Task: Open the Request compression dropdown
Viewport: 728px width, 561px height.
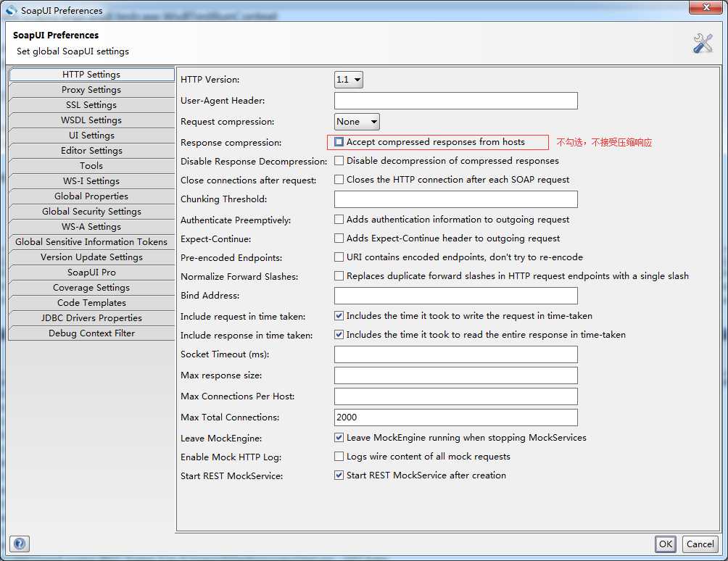Action: (357, 122)
